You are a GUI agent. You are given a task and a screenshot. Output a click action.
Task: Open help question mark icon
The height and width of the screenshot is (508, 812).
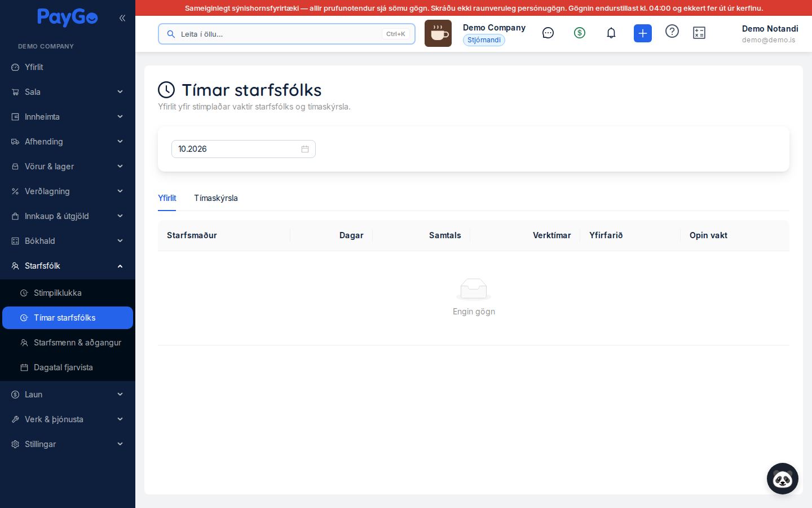(672, 31)
